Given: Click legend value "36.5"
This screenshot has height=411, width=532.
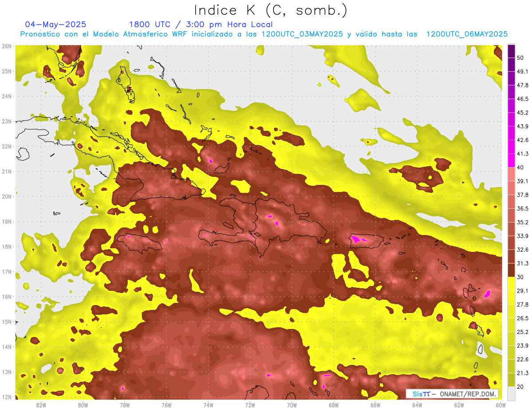Looking at the screenshot, I should (x=523, y=208).
